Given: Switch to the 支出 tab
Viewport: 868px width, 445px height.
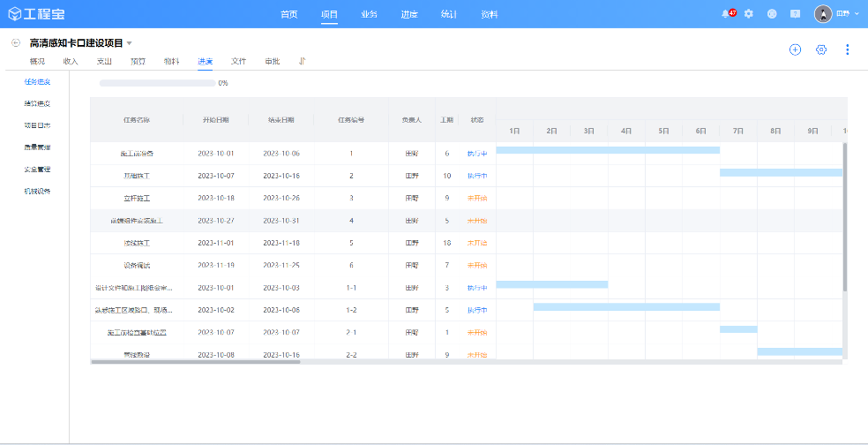Looking at the screenshot, I should [x=105, y=61].
